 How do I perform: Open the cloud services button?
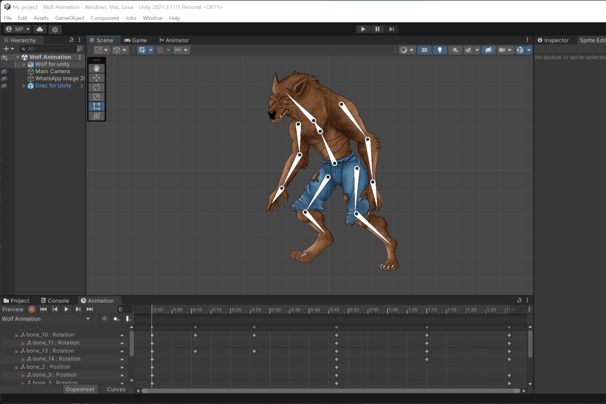[40, 29]
